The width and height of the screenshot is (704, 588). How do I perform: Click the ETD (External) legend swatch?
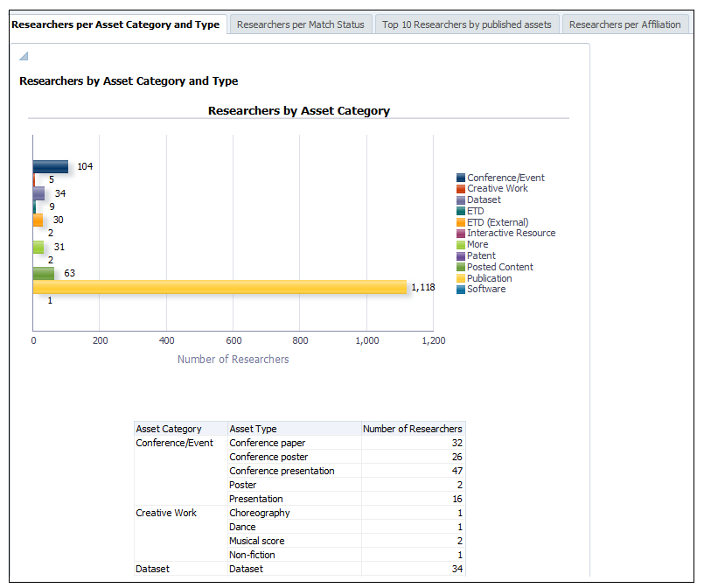pos(461,222)
